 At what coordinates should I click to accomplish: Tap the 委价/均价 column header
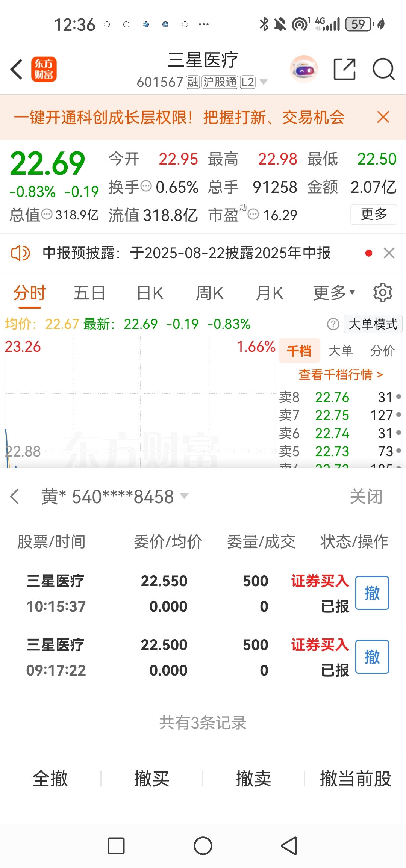168,542
